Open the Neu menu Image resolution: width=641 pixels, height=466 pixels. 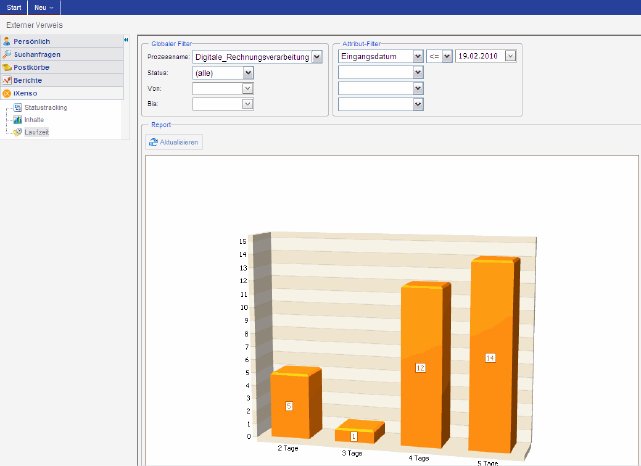(x=43, y=7)
